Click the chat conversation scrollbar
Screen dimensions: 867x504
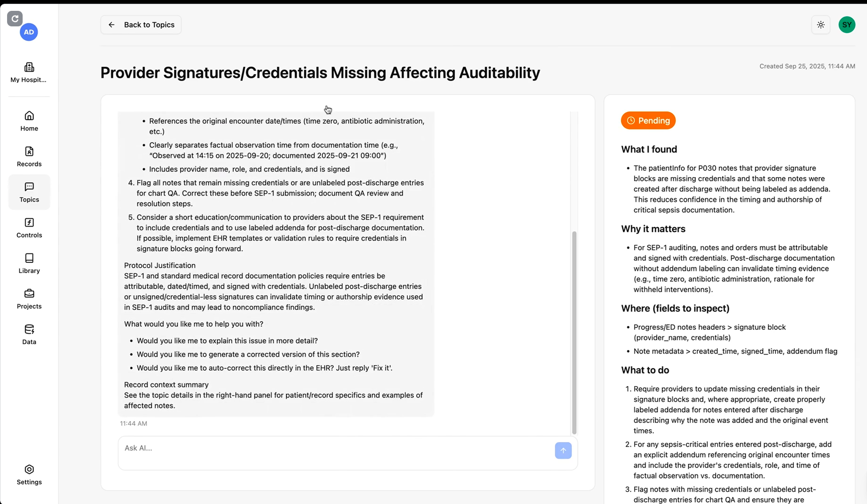click(574, 332)
